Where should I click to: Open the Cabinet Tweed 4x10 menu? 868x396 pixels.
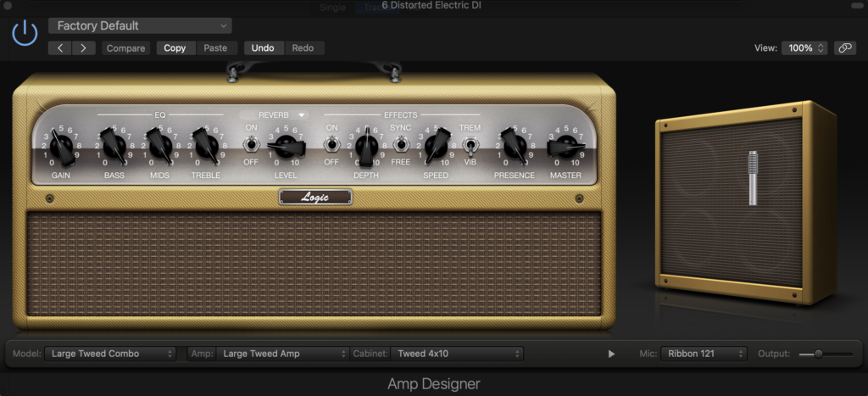pyautogui.click(x=457, y=354)
